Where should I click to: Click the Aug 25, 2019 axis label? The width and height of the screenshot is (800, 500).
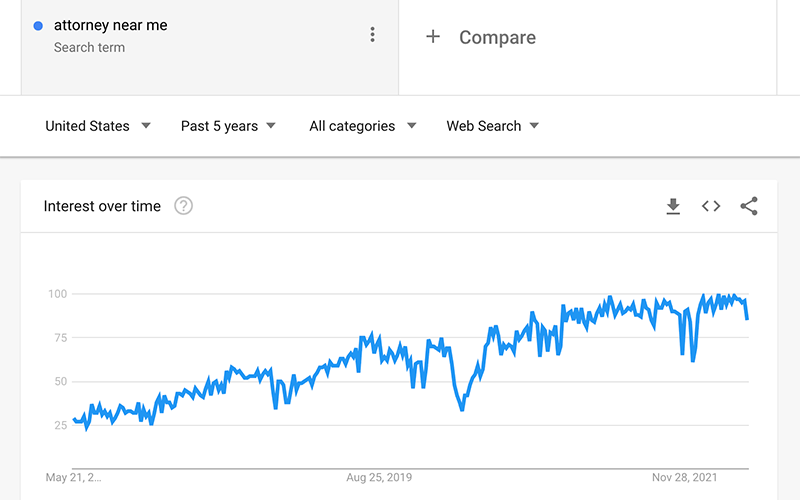point(379,478)
